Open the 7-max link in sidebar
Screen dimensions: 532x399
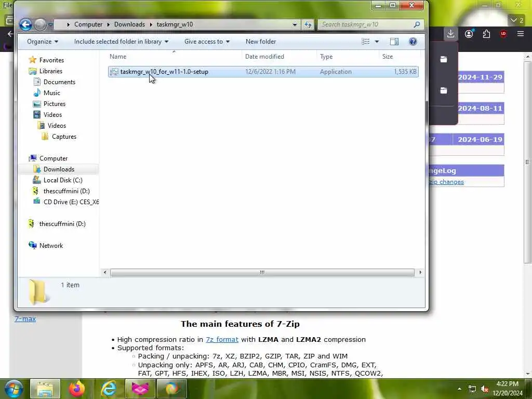click(25, 318)
